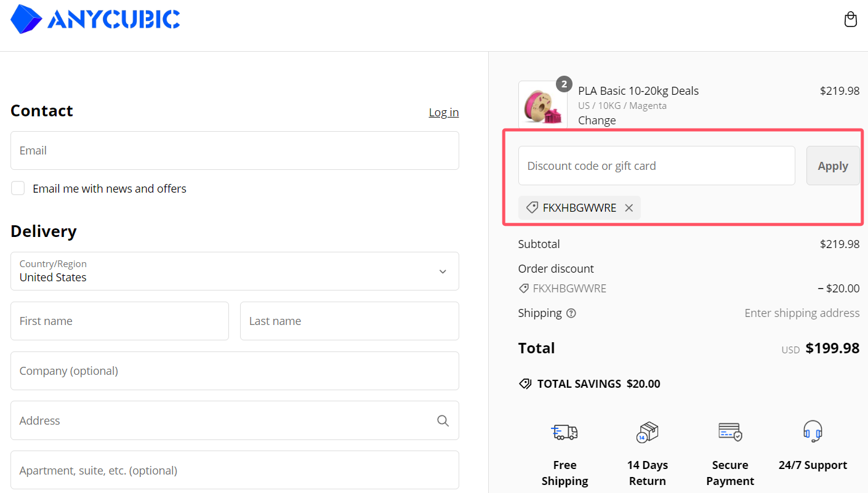Viewport: 868px width, 493px height.
Task: Focus the Email input field
Action: point(235,150)
